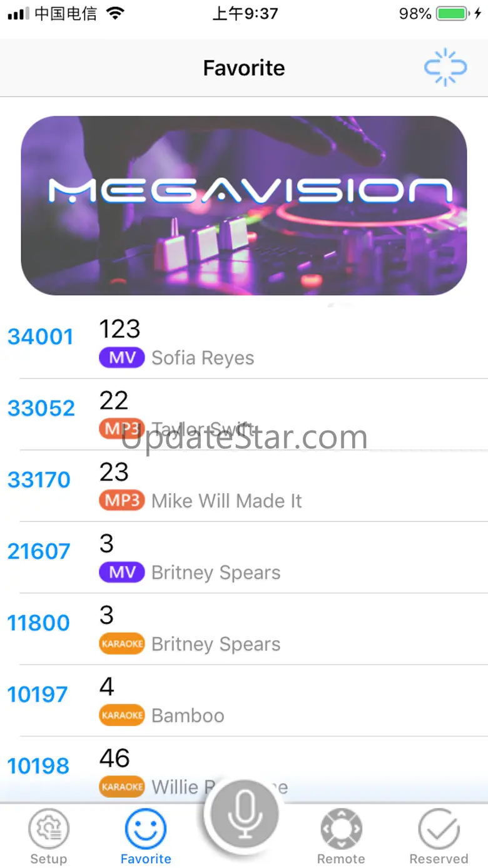
Task: Open the Reserved checkmark tab
Action: pyautogui.click(x=439, y=829)
